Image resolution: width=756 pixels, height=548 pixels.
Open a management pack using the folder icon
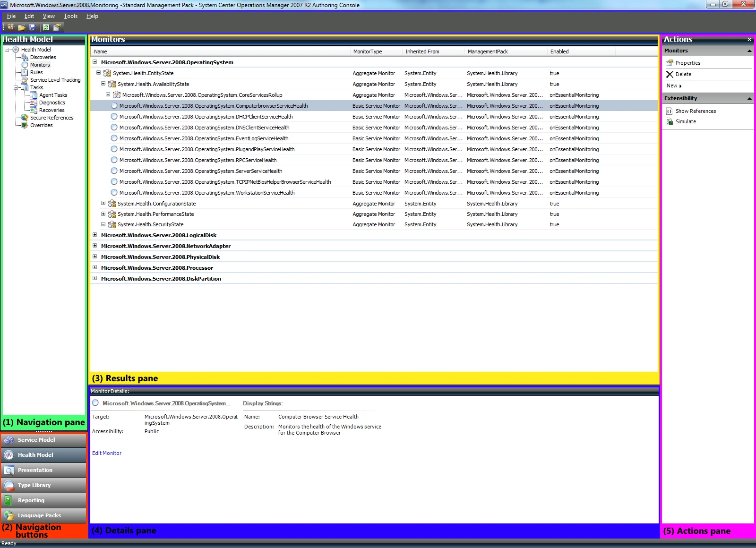tap(21, 27)
